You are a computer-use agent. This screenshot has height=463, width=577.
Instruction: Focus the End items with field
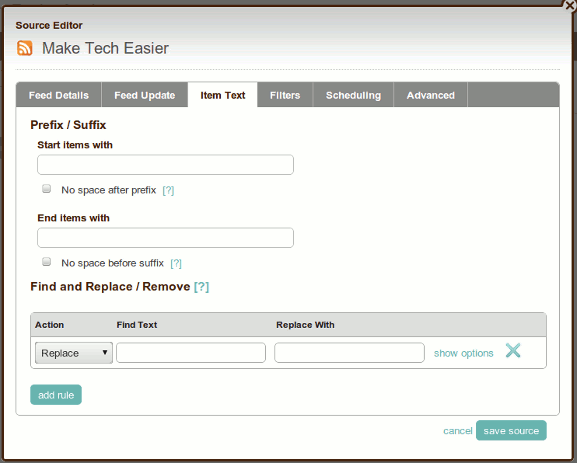click(x=165, y=237)
